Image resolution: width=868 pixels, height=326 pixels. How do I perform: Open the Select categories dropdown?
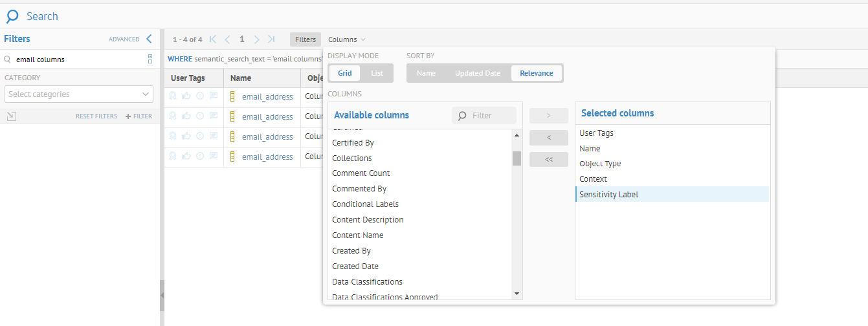point(79,94)
